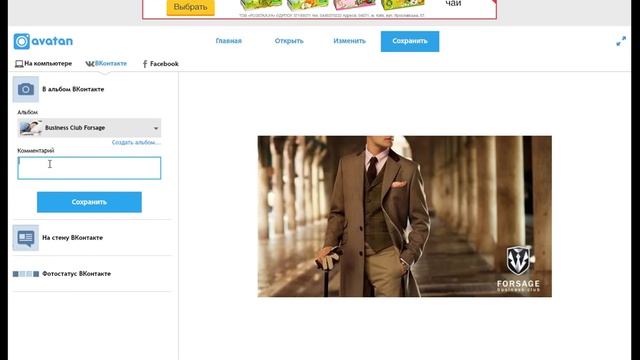Image resolution: width=640 pixels, height=360 pixels.
Task: Click the Avatan logo
Action: coord(43,41)
